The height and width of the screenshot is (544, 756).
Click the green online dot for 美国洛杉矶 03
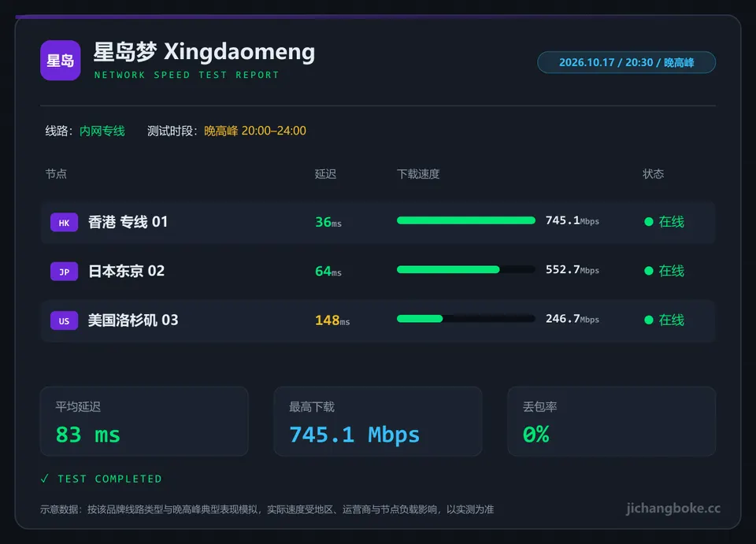coord(648,320)
